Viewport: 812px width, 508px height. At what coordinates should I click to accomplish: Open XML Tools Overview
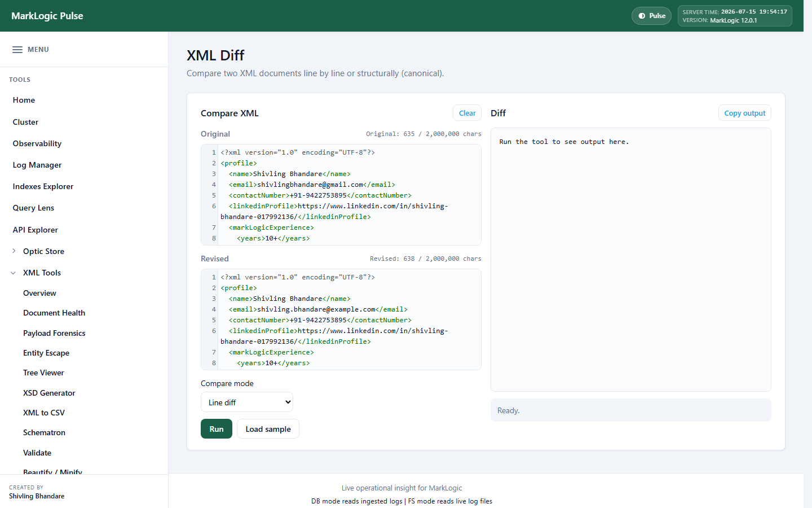click(39, 293)
